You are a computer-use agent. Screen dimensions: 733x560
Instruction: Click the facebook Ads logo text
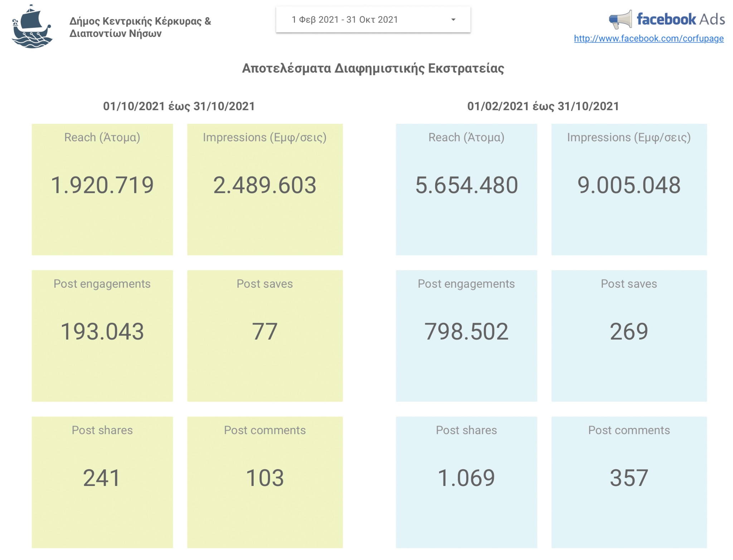(681, 19)
